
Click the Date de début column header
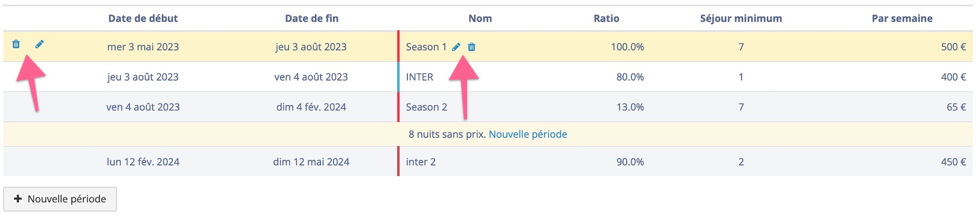coord(143,18)
